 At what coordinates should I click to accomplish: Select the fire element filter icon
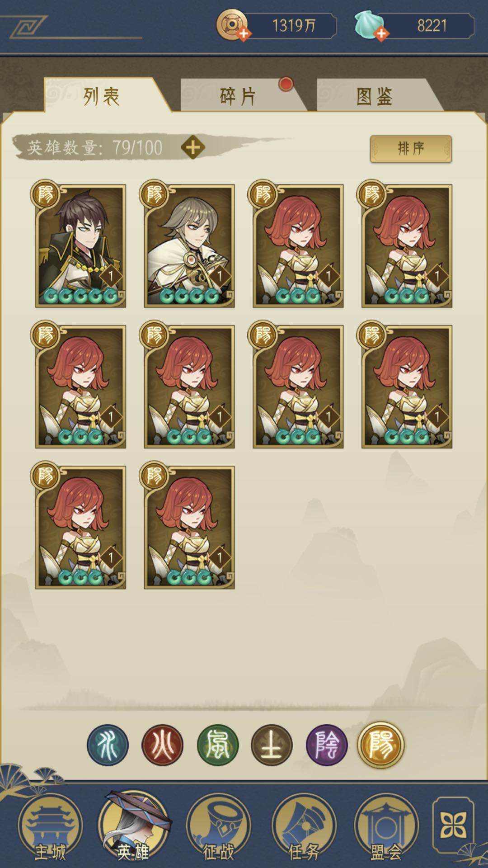point(162,745)
